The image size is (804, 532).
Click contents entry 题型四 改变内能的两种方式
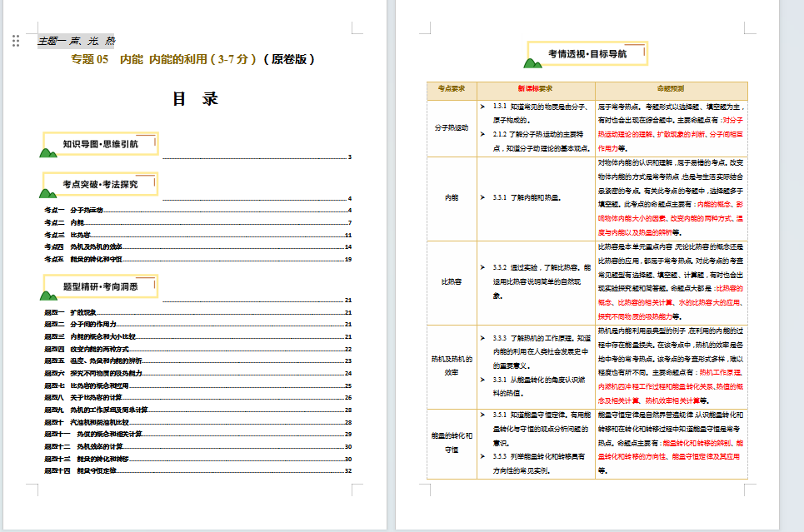(x=198, y=350)
